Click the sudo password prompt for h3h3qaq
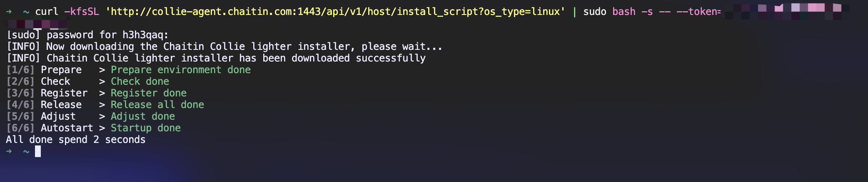 coord(87,35)
